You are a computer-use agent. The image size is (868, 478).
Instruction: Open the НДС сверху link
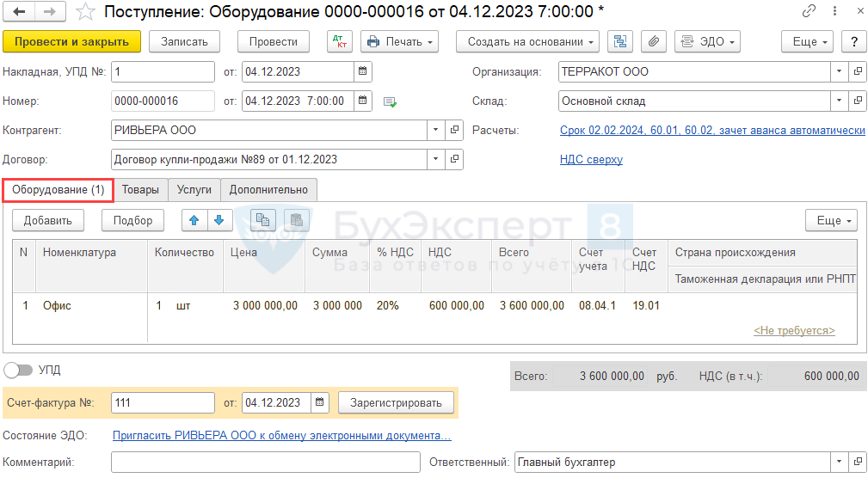(591, 159)
